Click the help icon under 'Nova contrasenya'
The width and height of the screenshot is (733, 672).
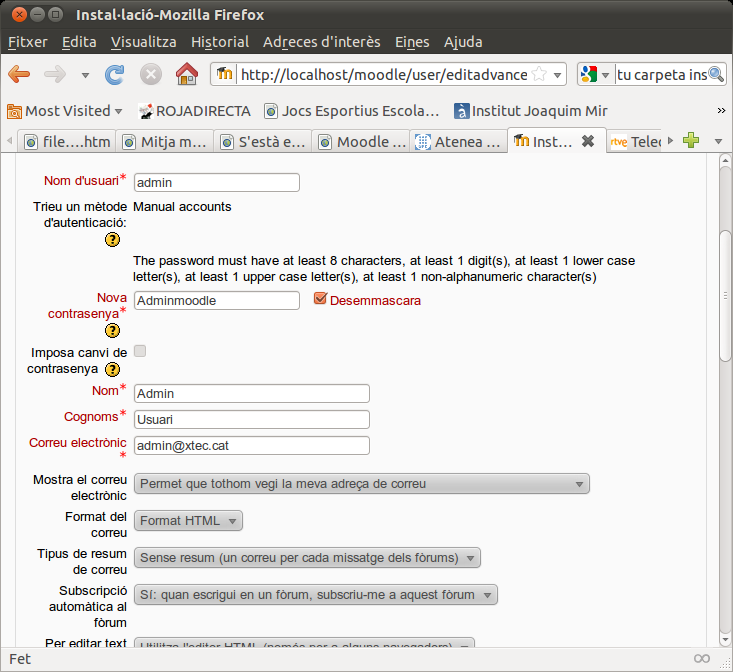113,331
